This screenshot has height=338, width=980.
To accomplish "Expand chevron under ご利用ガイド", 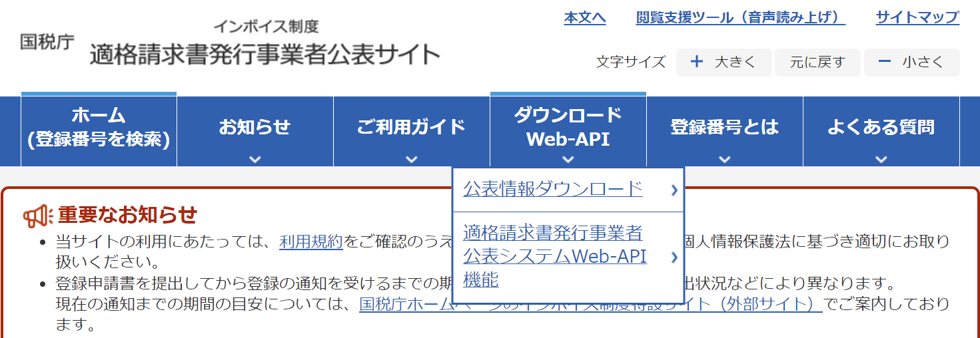I will tap(411, 160).
